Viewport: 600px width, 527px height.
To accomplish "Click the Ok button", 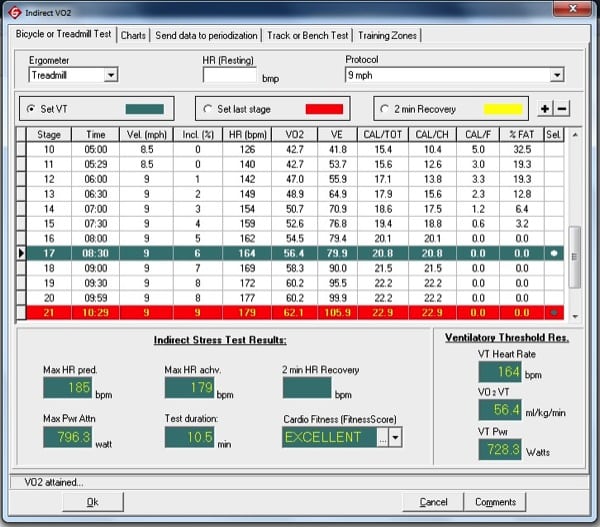I will (x=93, y=502).
